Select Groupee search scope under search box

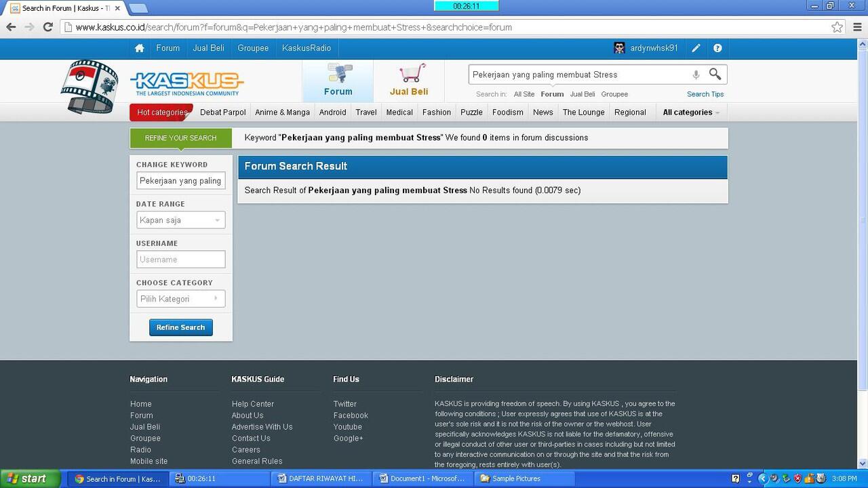point(614,94)
